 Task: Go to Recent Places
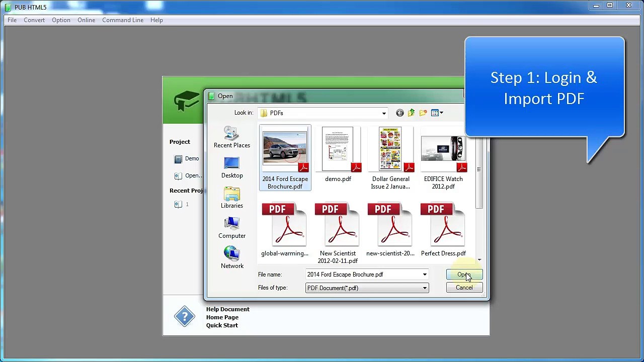(x=232, y=137)
